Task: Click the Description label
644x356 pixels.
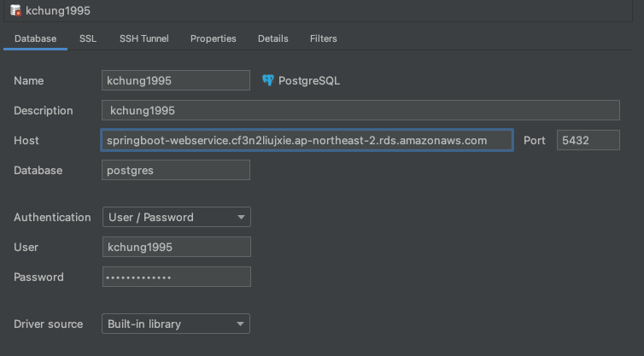Action: pyautogui.click(x=43, y=110)
